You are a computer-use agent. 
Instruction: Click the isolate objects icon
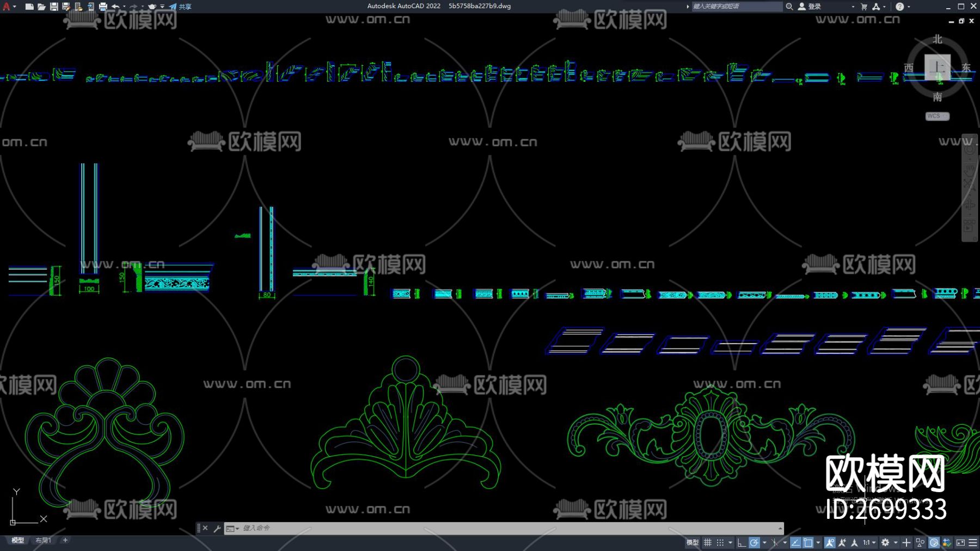coord(920,542)
